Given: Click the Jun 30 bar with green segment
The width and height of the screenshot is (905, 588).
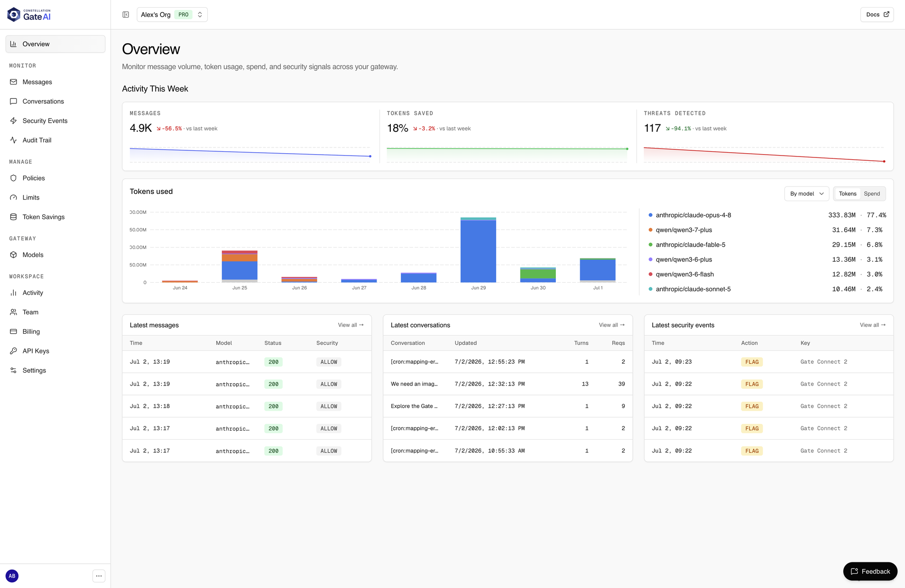Looking at the screenshot, I should pyautogui.click(x=538, y=275).
